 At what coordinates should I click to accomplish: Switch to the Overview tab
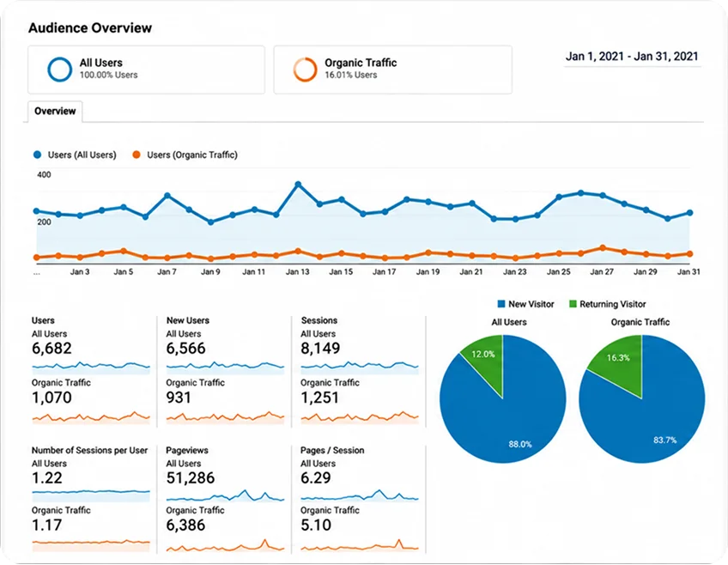55,111
